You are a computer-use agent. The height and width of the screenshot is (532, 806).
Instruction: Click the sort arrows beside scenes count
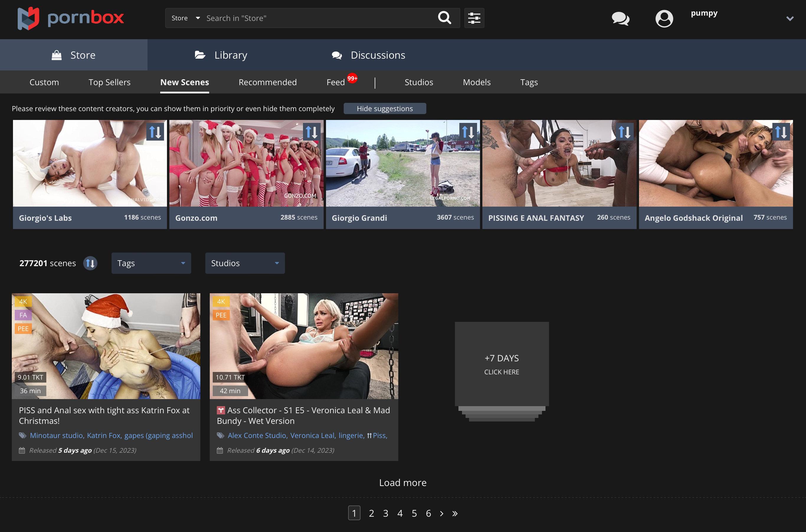(90, 263)
